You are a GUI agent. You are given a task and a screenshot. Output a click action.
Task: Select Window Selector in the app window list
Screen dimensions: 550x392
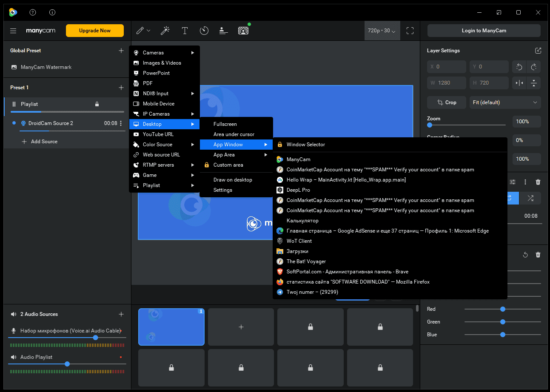[390, 145]
